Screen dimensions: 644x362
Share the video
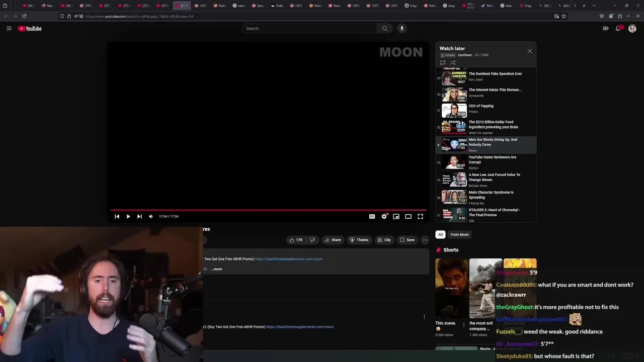[333, 240]
